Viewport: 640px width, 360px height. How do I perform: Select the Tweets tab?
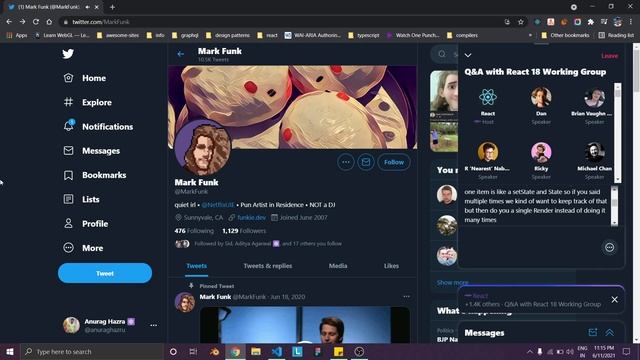point(196,266)
